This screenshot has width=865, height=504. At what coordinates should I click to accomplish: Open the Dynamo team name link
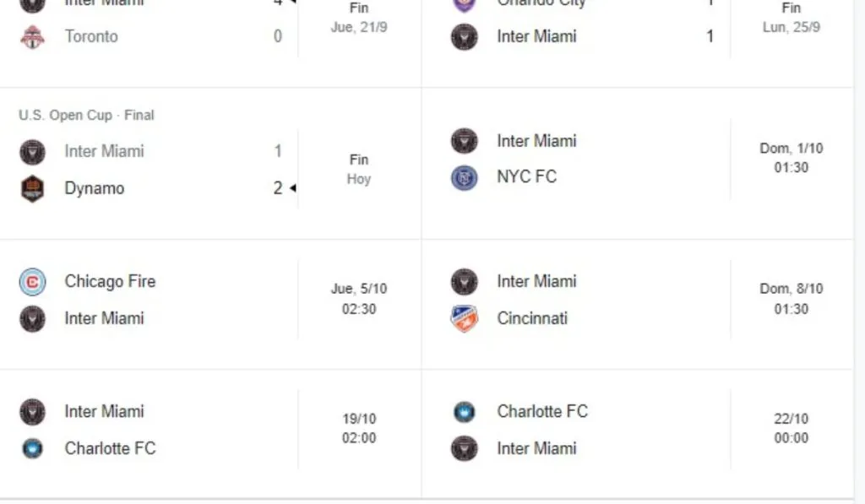[95, 188]
